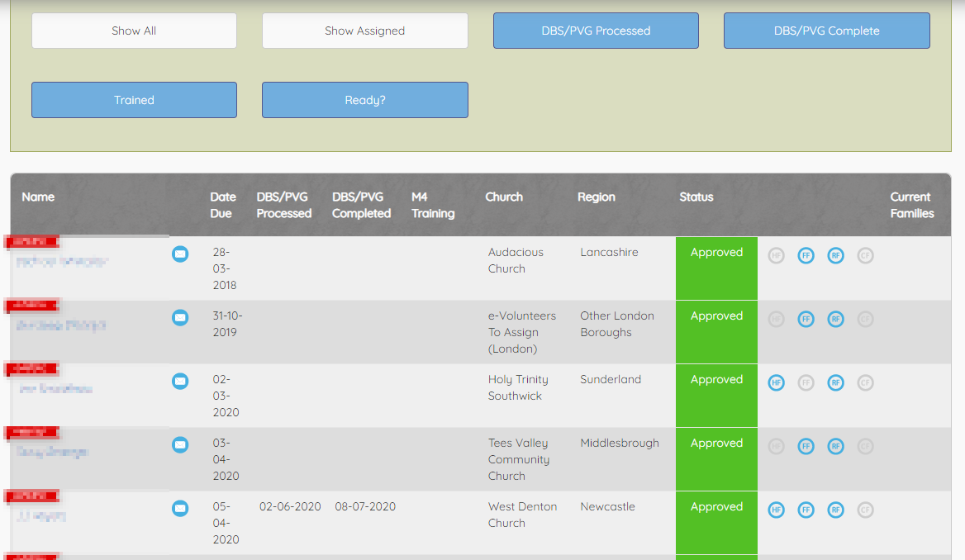Viewport: 965px width, 560px height.
Task: Toggle the DBS/PVG Complete filter
Action: click(826, 31)
